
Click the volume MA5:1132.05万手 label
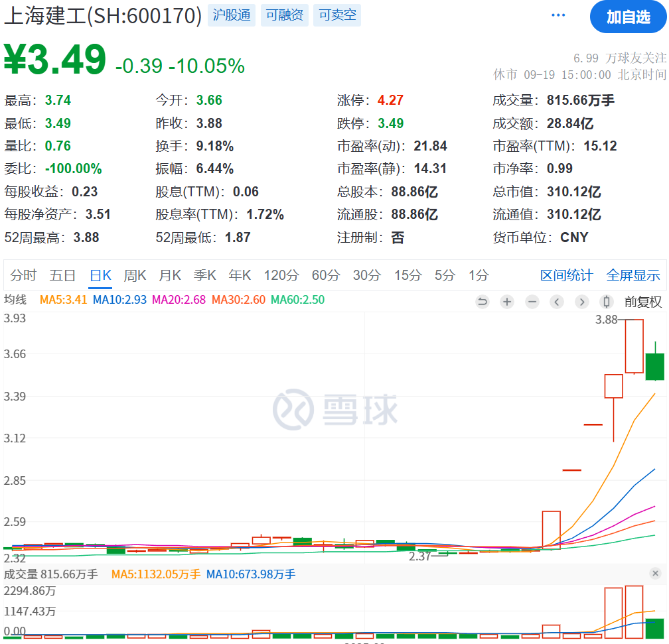tap(156, 574)
